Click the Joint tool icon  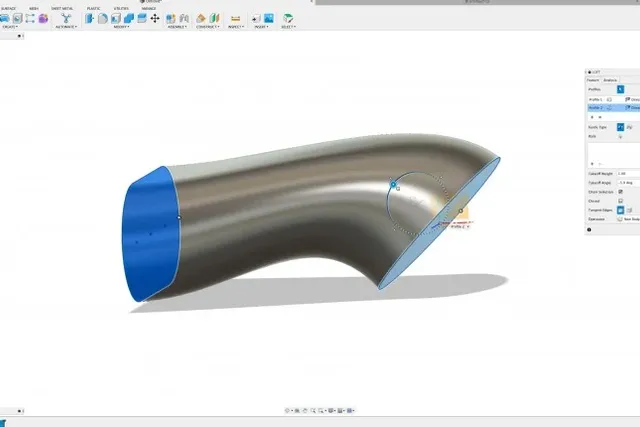click(x=184, y=18)
